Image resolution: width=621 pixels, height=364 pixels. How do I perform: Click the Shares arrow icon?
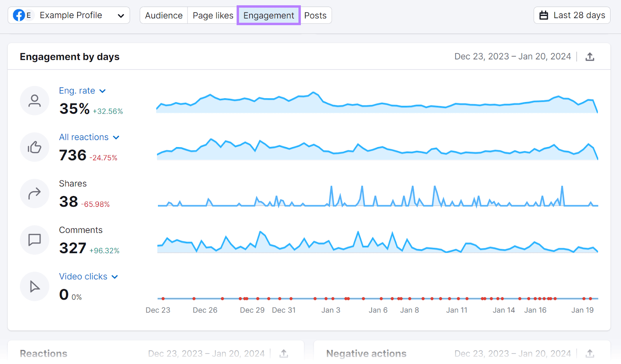(35, 193)
